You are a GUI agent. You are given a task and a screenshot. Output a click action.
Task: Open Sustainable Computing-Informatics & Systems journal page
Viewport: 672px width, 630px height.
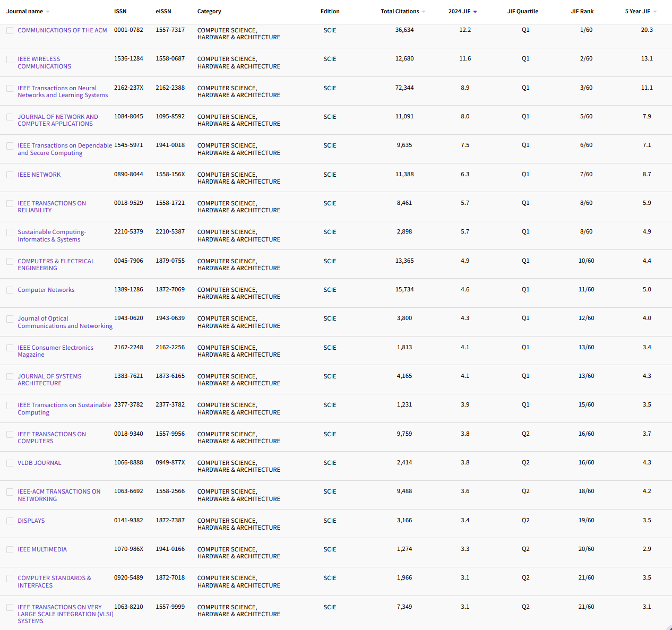pyautogui.click(x=51, y=235)
